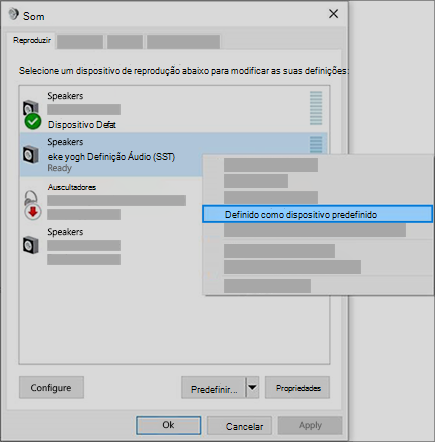The width and height of the screenshot is (435, 442).
Task: Choose 'Definido como dispositivo predefinido' menu entry
Action: pos(317,214)
